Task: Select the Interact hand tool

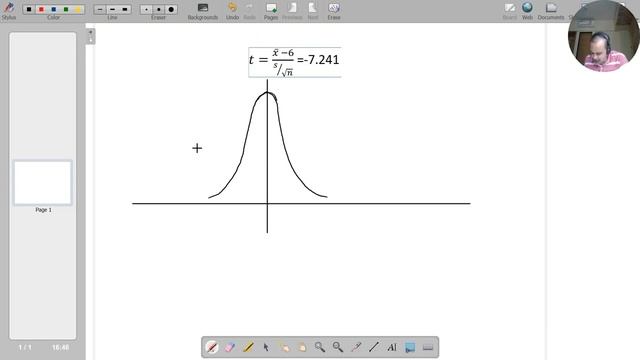Action: click(284, 347)
